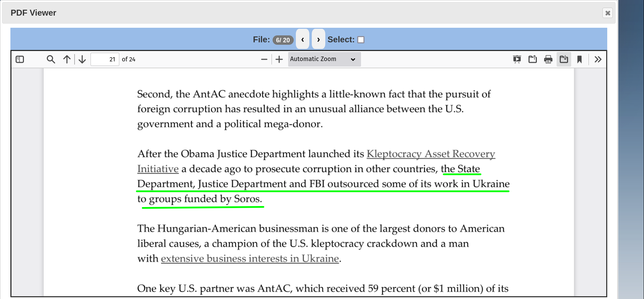
Task: Open the additional tools chevron menu
Action: pos(598,59)
